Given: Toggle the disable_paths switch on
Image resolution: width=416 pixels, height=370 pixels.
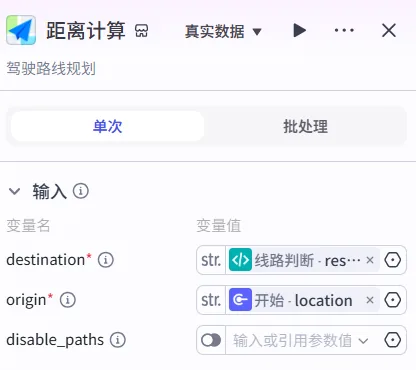Looking at the screenshot, I should coord(211,340).
